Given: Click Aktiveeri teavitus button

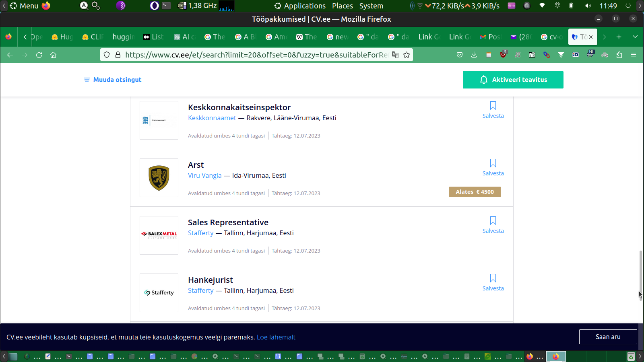Looking at the screenshot, I should (513, 80).
